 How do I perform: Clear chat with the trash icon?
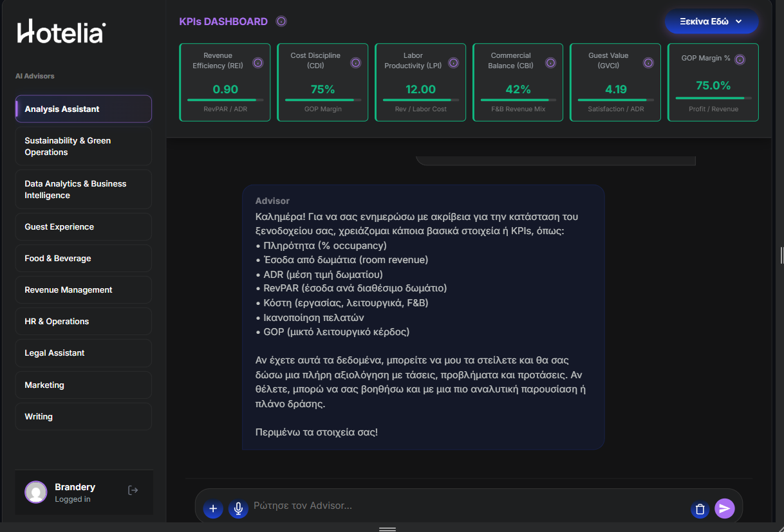coord(700,509)
